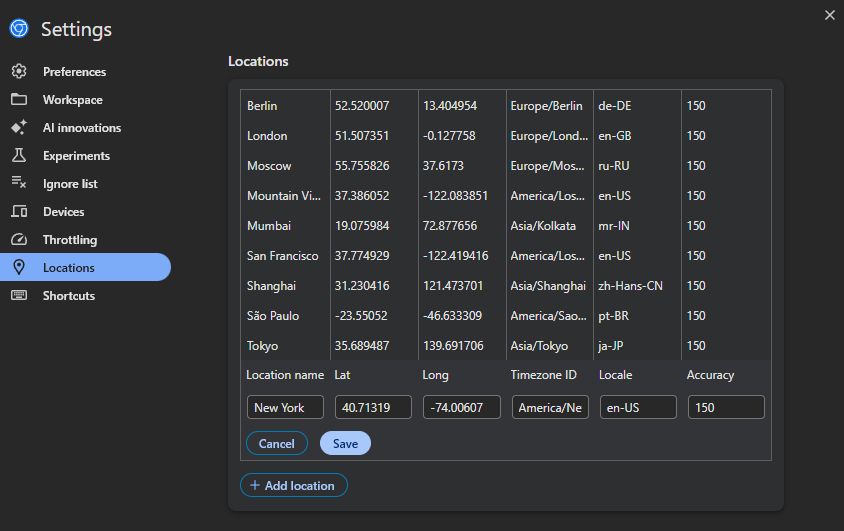The image size is (844, 531).
Task: Select the Locations tab
Action: 85,267
